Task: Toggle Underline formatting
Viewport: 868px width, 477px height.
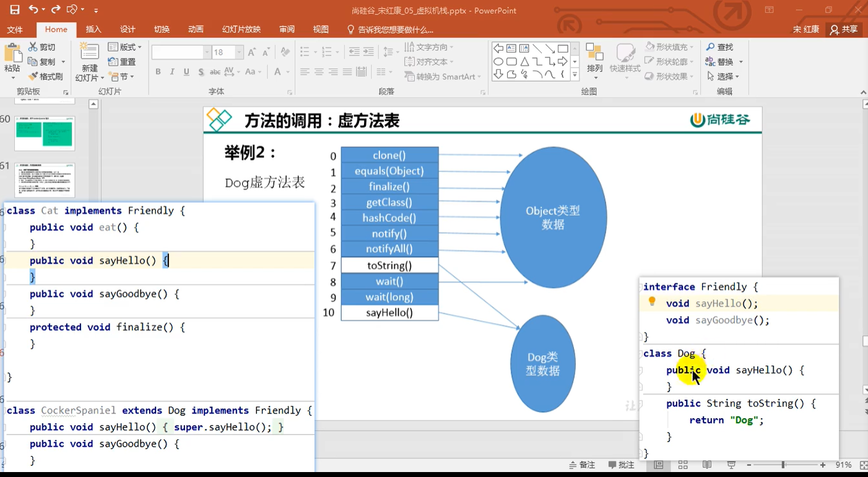Action: click(x=186, y=72)
